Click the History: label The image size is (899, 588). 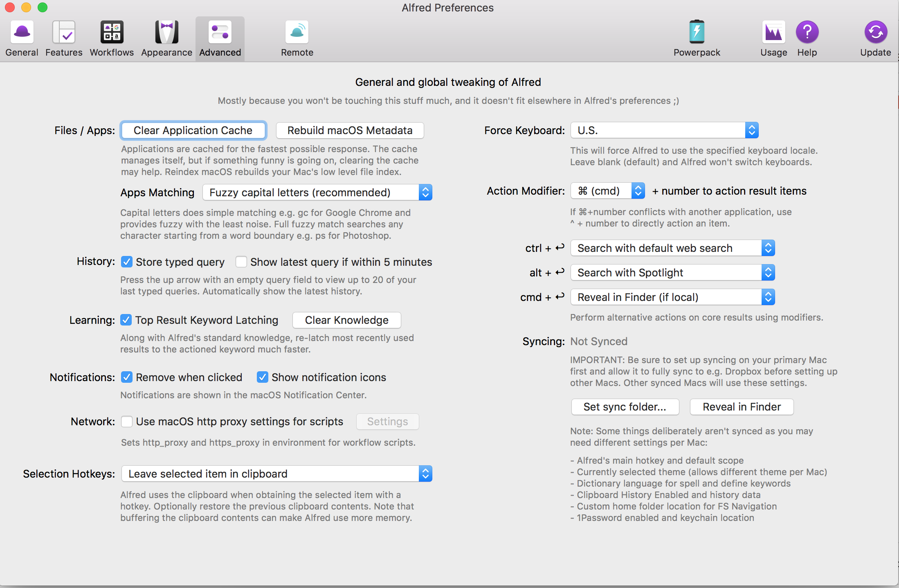(96, 261)
